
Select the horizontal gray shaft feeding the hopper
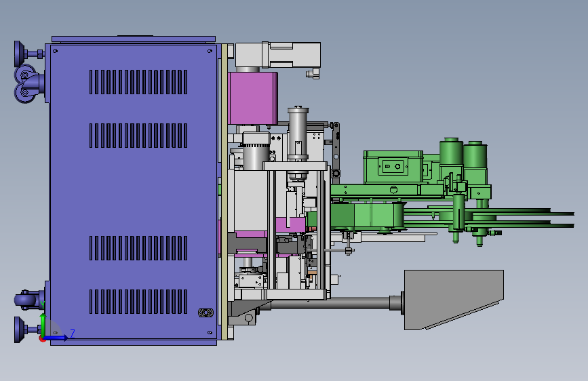[330, 303]
